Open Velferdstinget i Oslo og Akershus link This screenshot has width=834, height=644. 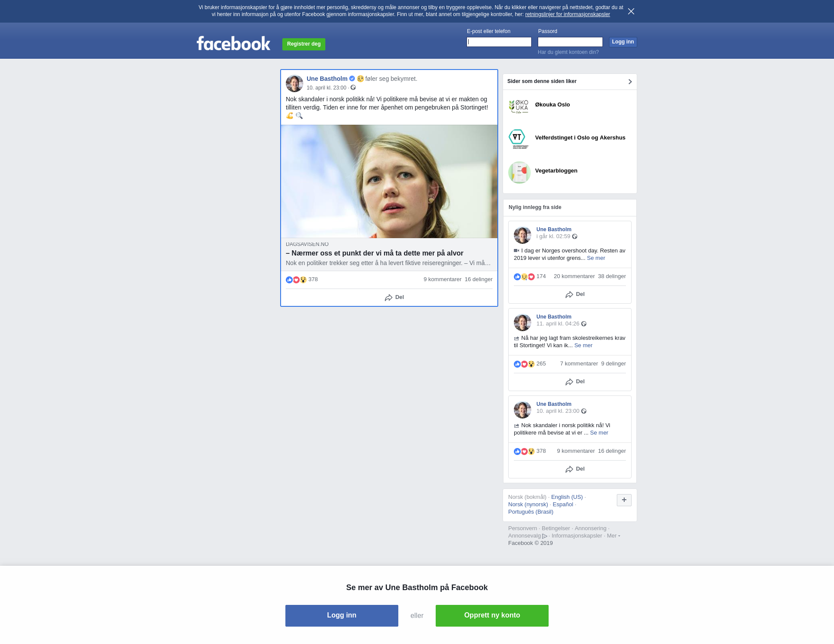[580, 138]
